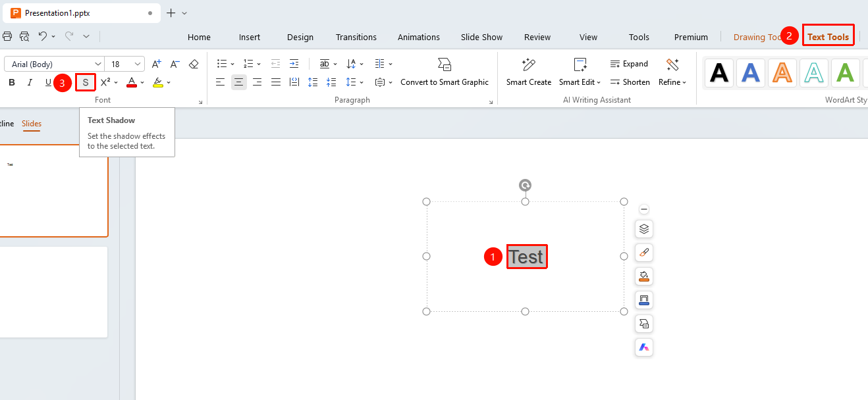Image resolution: width=868 pixels, height=400 pixels.
Task: Select the Slides tab in side panel
Action: (x=32, y=124)
